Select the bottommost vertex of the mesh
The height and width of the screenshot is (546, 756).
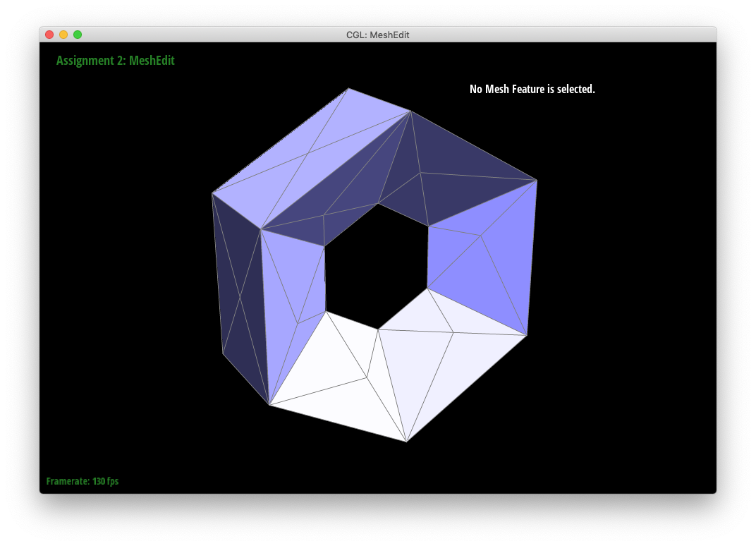pyautogui.click(x=406, y=442)
